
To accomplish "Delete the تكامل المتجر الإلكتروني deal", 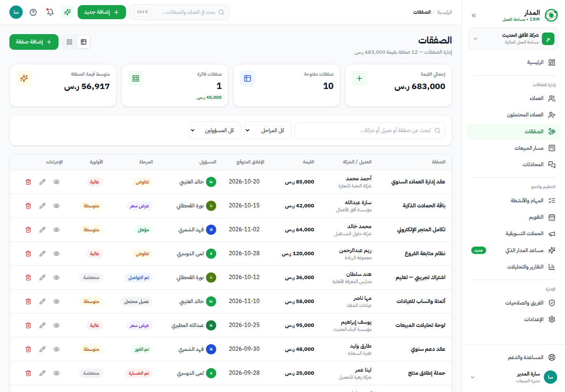I will point(28,230).
